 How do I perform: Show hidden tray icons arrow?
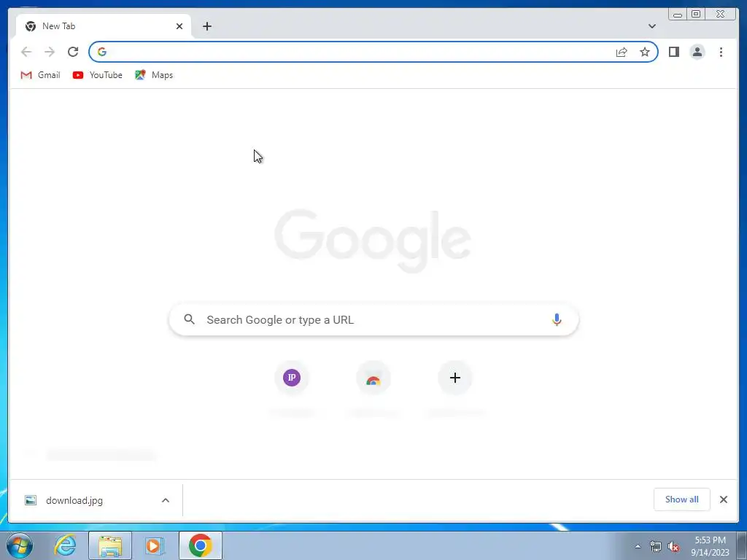638,546
